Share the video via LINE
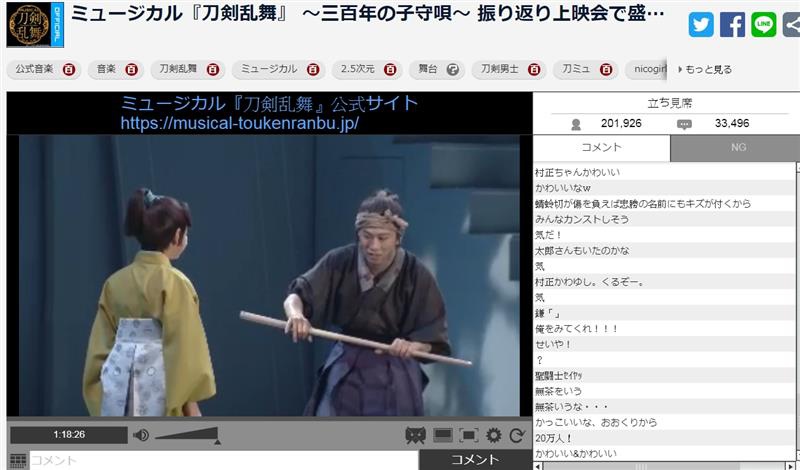 763,24
